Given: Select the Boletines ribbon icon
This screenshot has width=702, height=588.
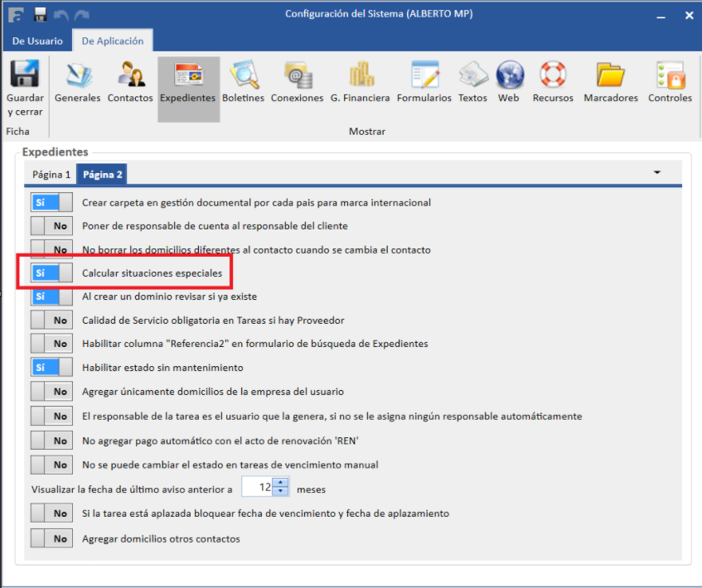Looking at the screenshot, I should (x=244, y=75).
